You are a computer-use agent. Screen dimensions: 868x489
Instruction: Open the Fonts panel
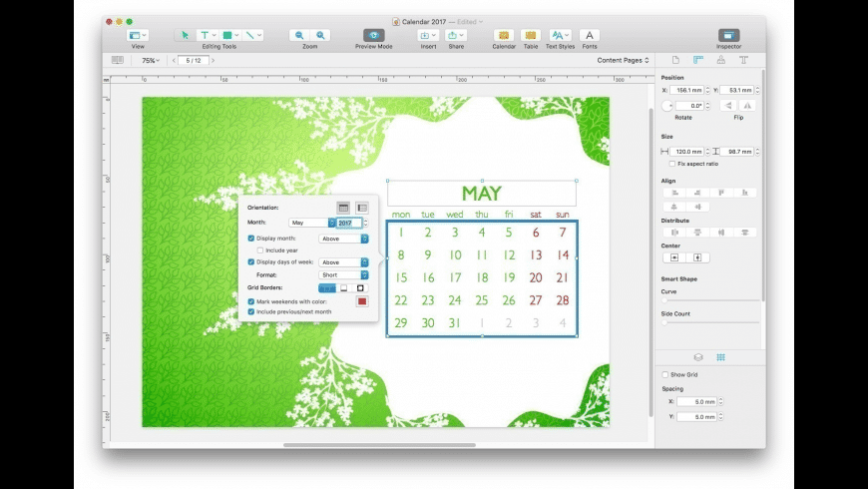tap(590, 35)
